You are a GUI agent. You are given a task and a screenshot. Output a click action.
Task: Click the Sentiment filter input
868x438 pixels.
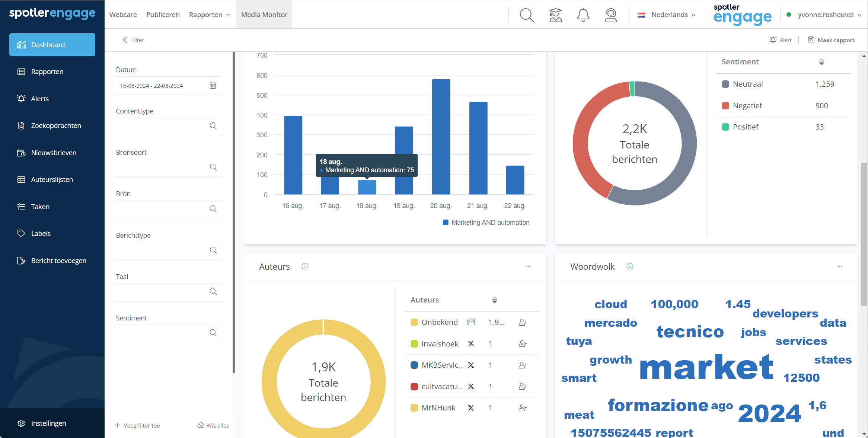[x=169, y=334]
